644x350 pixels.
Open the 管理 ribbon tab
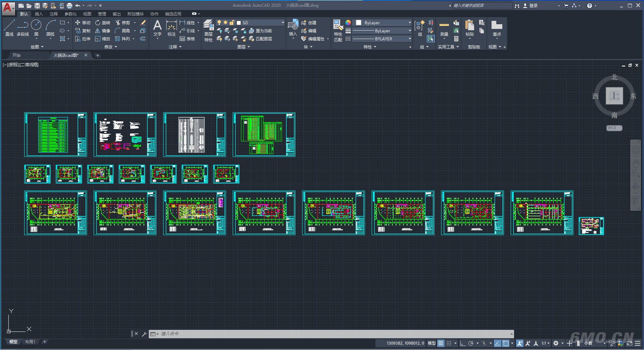[102, 14]
